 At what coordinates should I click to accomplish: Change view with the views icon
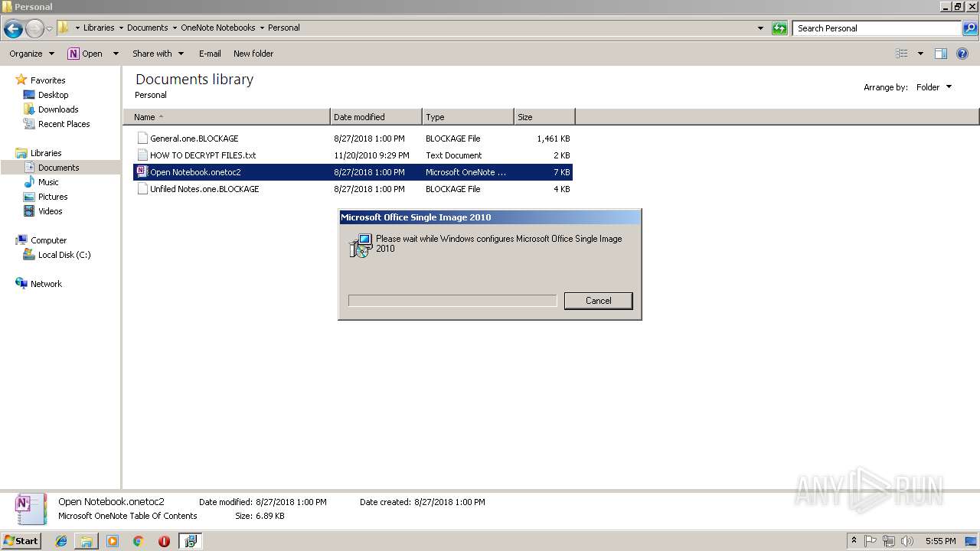[x=902, y=54]
